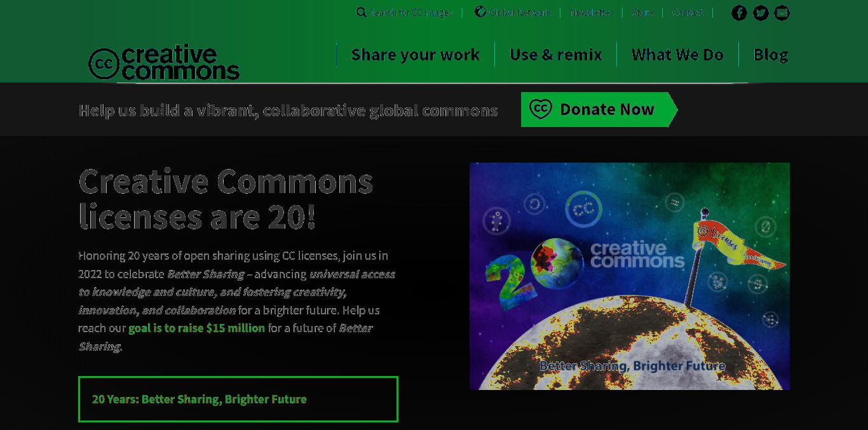Open the Contact link
868x430 pixels.
click(688, 12)
